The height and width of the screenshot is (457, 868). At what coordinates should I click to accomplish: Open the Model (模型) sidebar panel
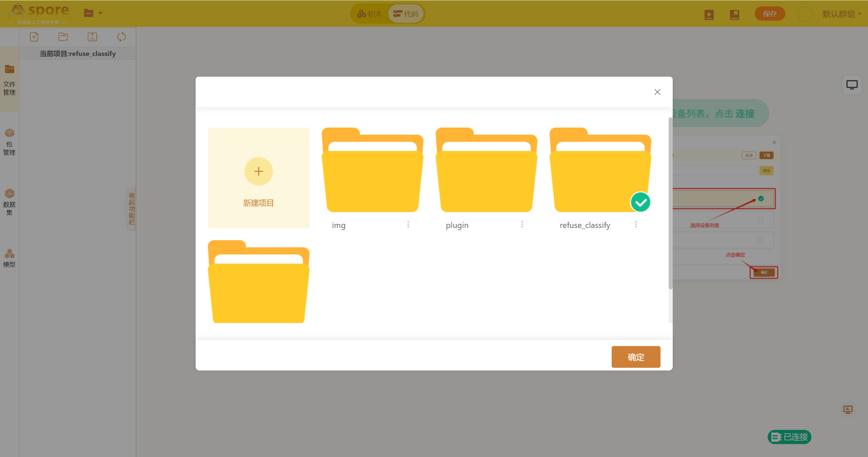click(9, 258)
